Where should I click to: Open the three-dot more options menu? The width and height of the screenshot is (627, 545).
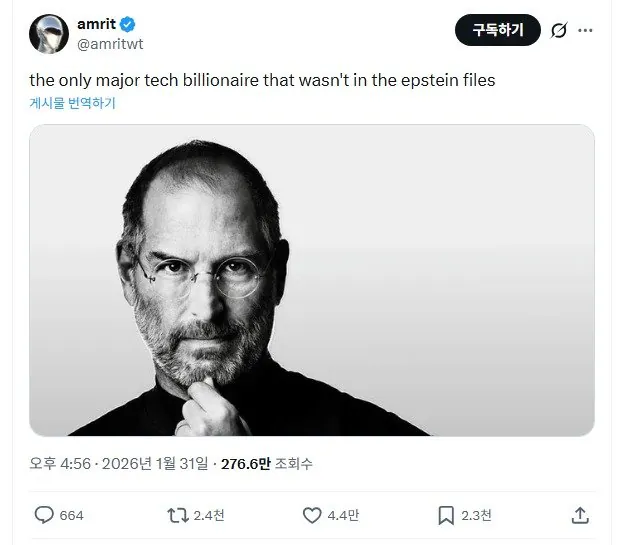pos(586,30)
